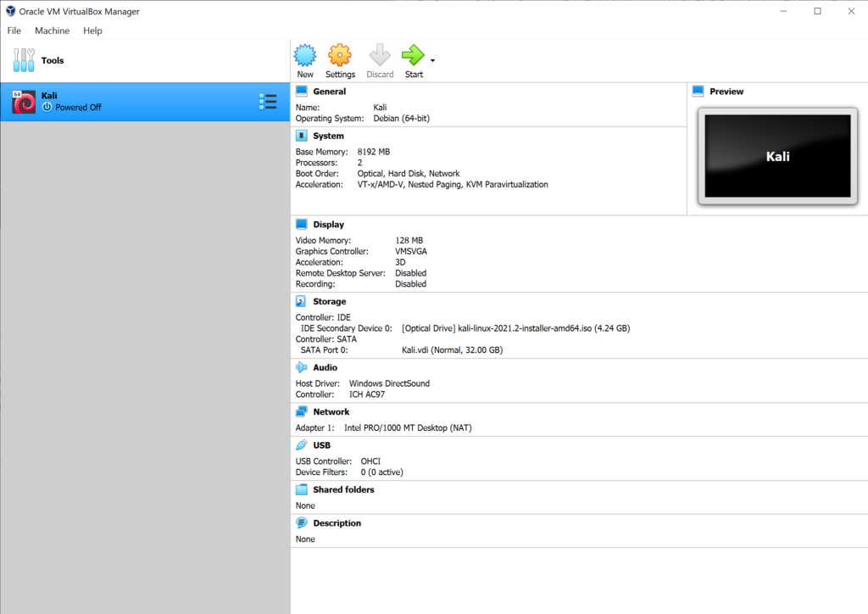Open the System settings header link
The height and width of the screenshot is (614, 868).
pyautogui.click(x=328, y=136)
